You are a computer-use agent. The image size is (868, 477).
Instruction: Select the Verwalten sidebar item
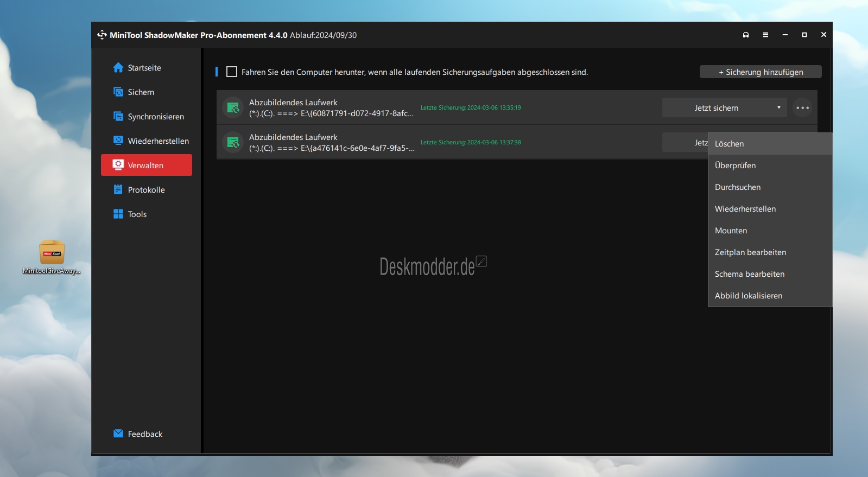pyautogui.click(x=147, y=165)
